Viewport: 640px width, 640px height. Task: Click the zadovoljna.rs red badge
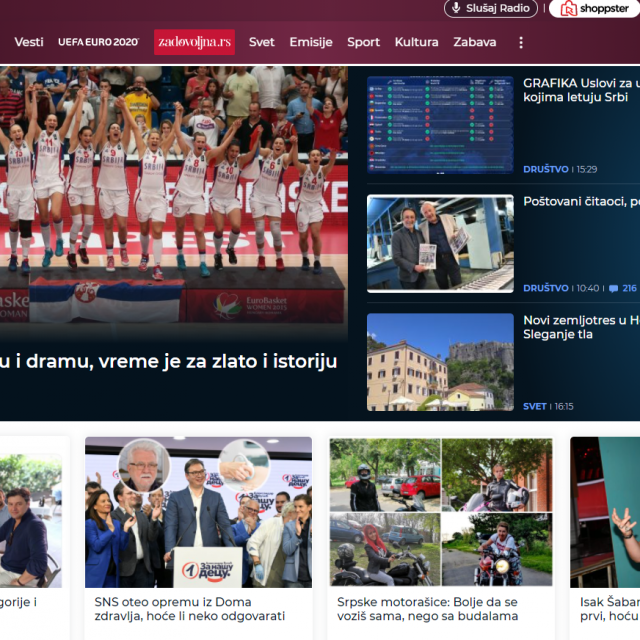click(x=194, y=42)
